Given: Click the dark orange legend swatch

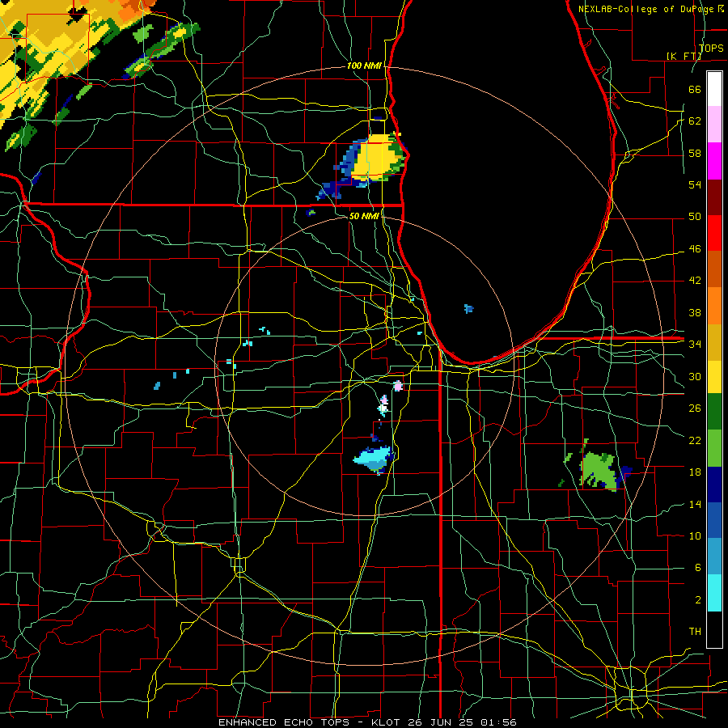Looking at the screenshot, I should pyautogui.click(x=714, y=269).
